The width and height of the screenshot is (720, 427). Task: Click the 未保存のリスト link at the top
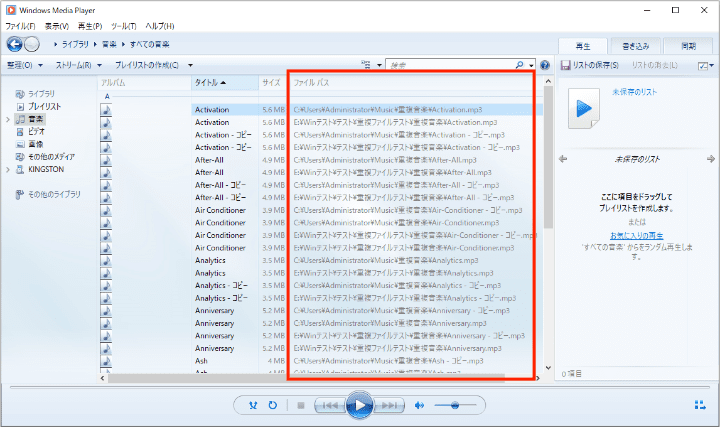(634, 92)
